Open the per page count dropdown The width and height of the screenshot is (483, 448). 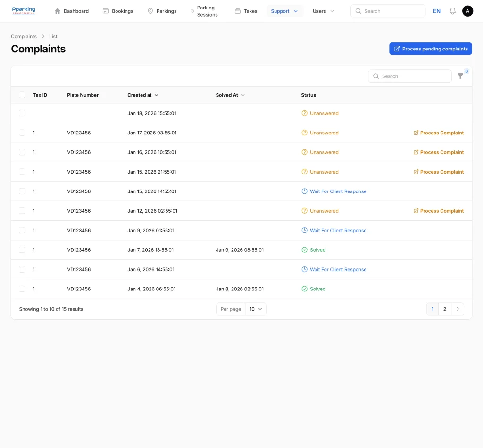coord(256,309)
